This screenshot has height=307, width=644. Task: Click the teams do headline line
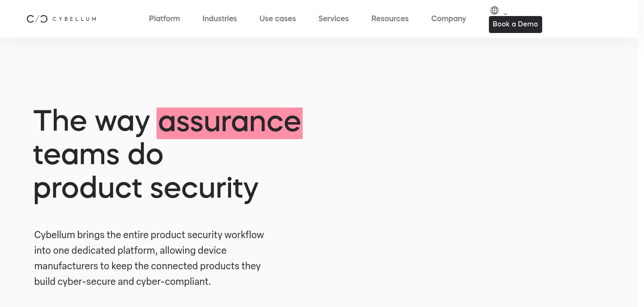point(98,155)
